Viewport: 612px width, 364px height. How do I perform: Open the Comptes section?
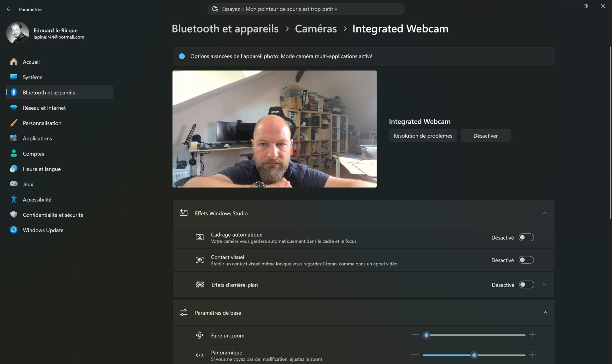[60, 154]
